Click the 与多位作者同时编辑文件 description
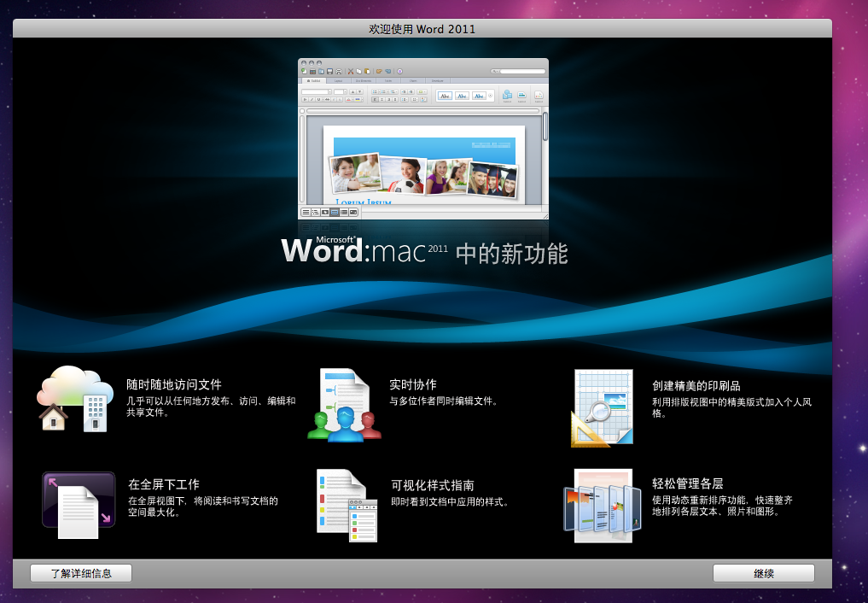The width and height of the screenshot is (868, 603). pos(443,401)
